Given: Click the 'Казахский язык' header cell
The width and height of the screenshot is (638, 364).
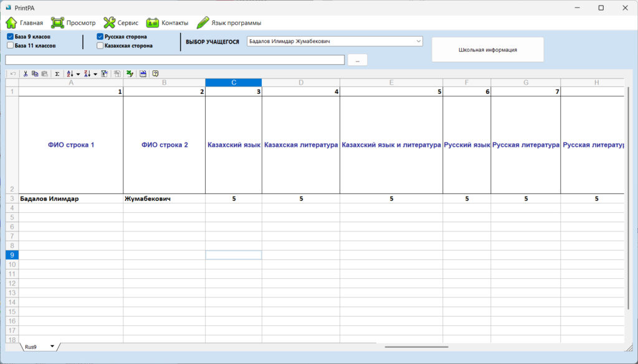Looking at the screenshot, I should [x=234, y=145].
